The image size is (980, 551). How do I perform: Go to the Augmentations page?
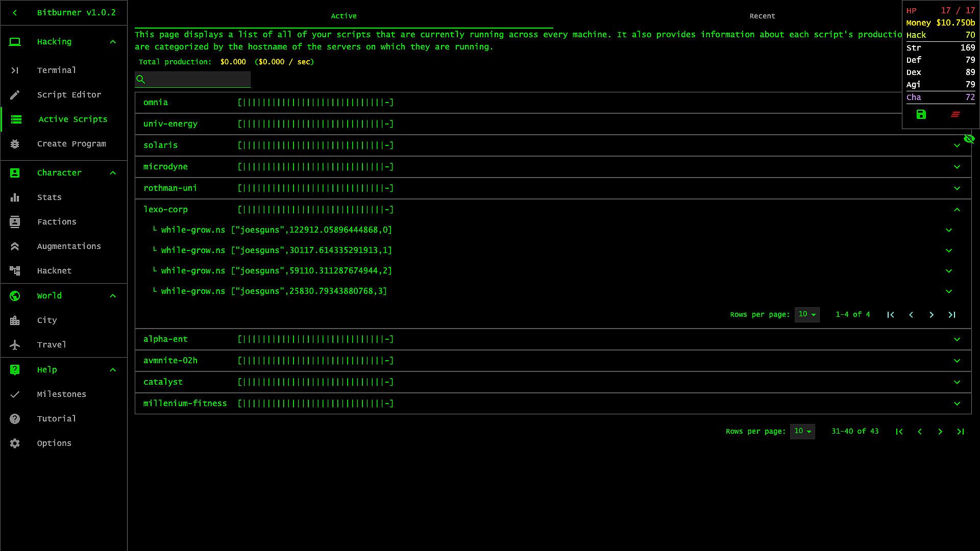(x=69, y=246)
